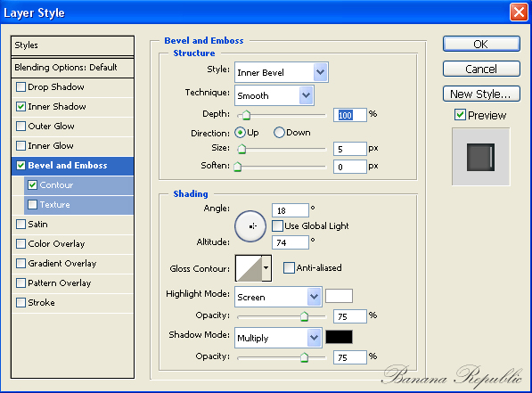Click the black Shadow Mode color swatch
Screen dimensions: 532x393
339,337
